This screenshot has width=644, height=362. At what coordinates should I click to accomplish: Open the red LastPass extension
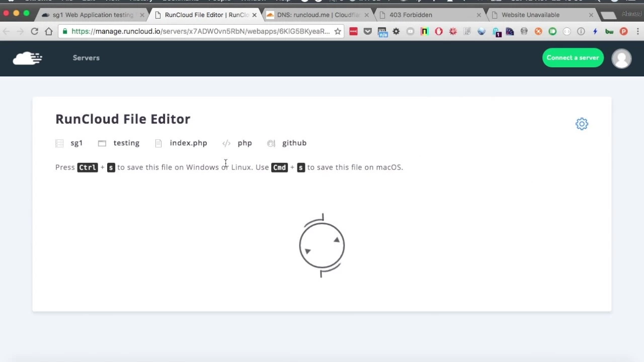pos(353,31)
